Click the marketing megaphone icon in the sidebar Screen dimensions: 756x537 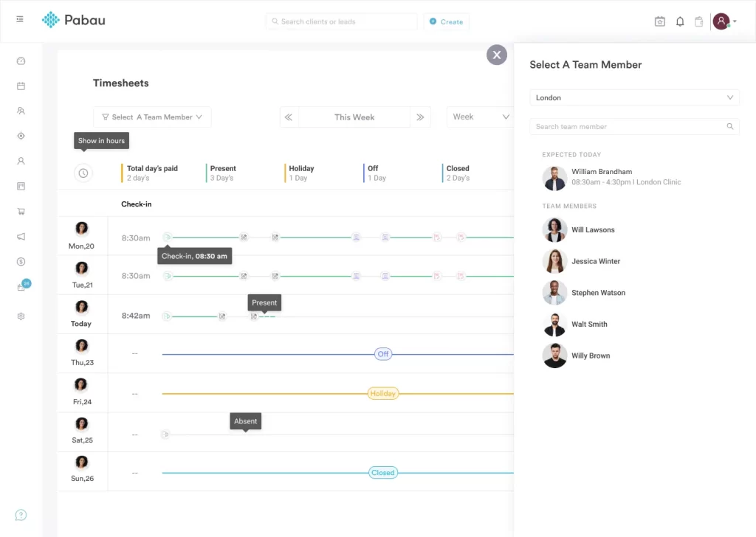pos(21,236)
